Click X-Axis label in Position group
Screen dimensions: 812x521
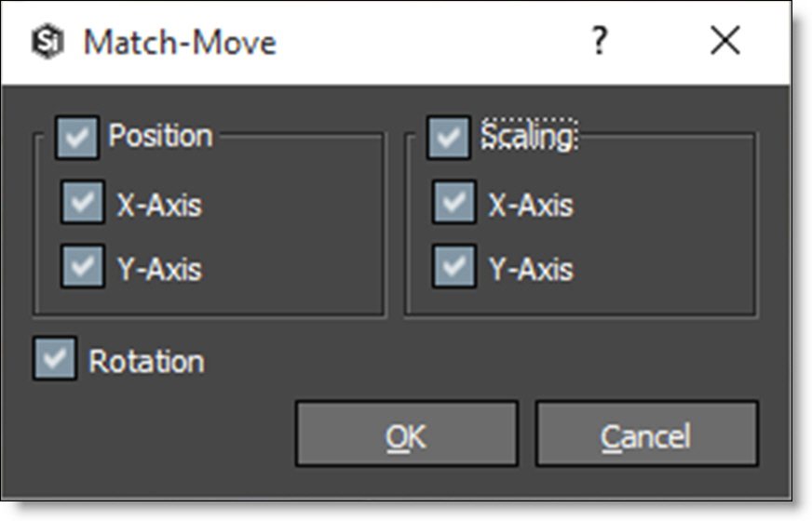158,205
